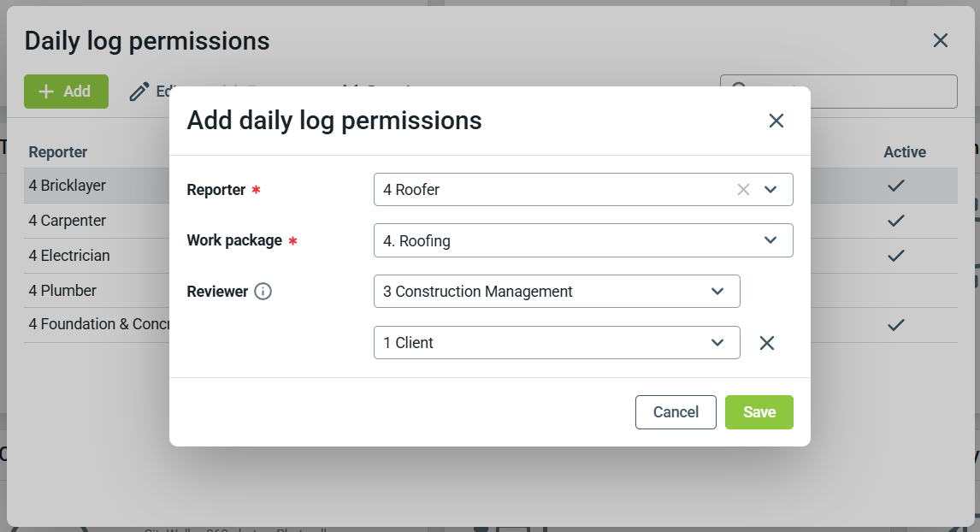
Task: Click the Cancel button
Action: pos(676,412)
